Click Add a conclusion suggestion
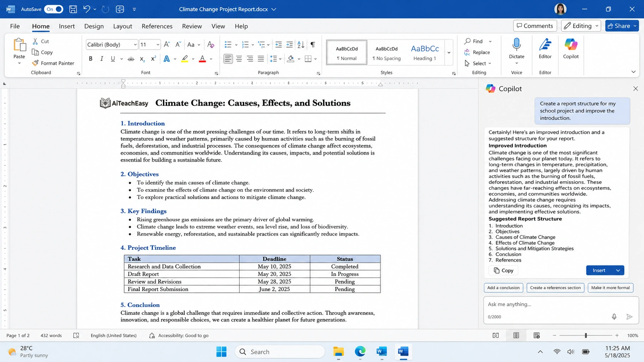 503,288
